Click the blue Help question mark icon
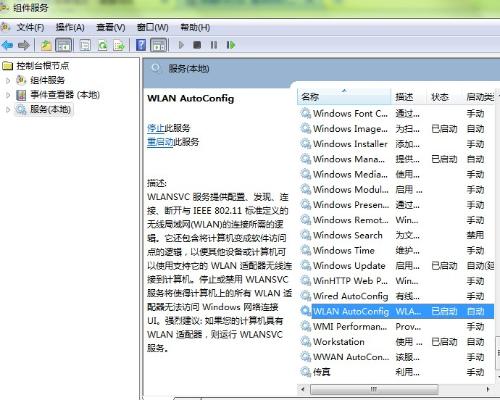The height and width of the screenshot is (400, 500). 141,45
